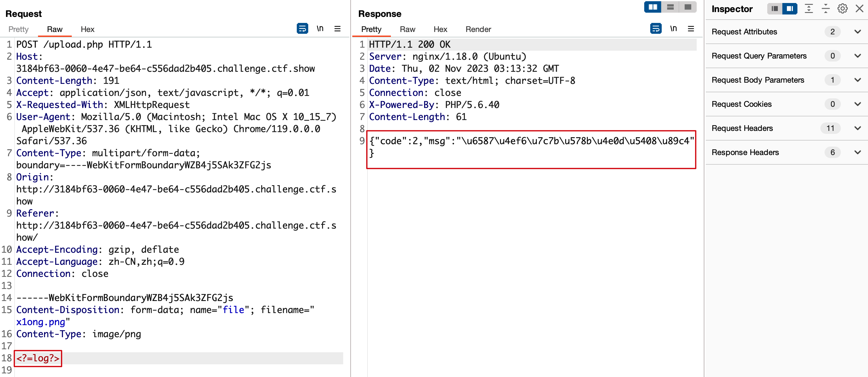The height and width of the screenshot is (377, 868).
Task: Toggle word wrap in Response panel
Action: [656, 29]
